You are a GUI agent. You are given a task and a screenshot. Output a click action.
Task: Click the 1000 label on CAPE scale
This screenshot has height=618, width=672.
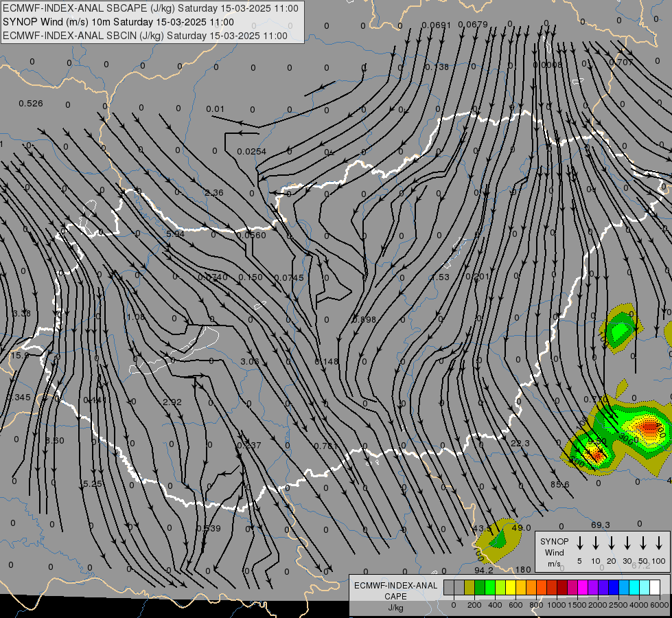coord(556,605)
